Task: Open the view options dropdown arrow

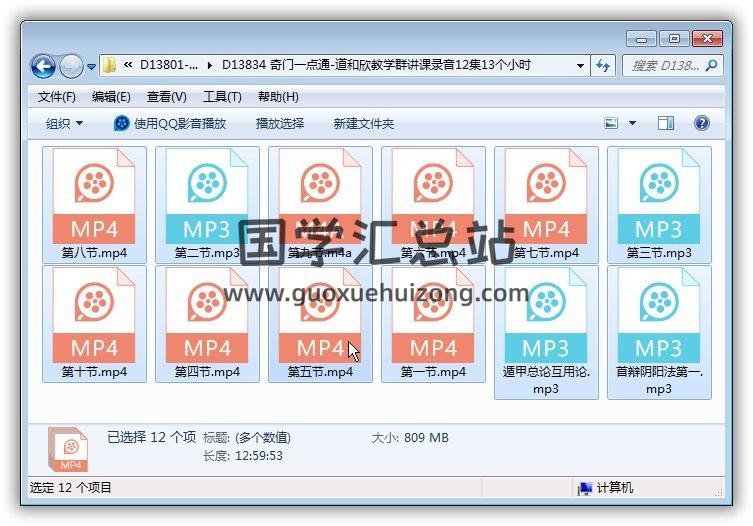Action: point(632,123)
